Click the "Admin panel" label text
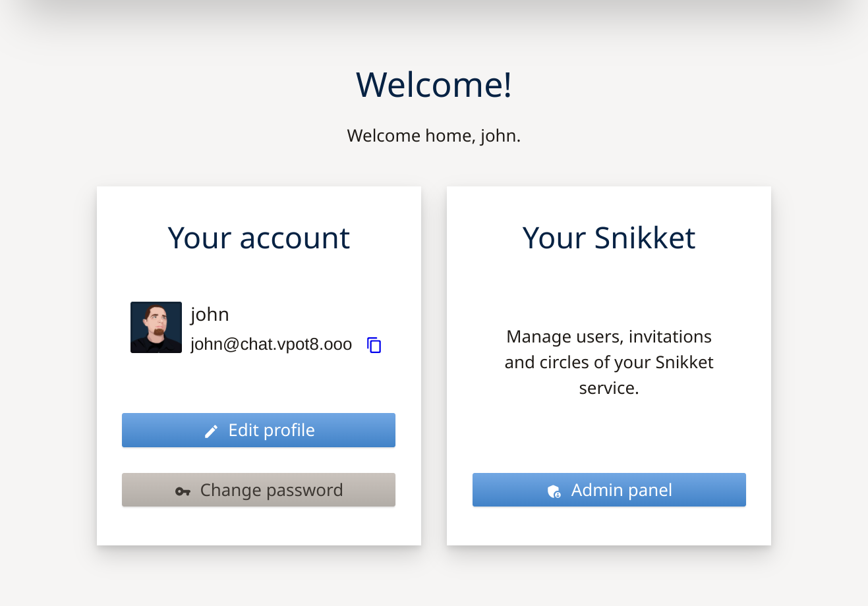Viewport: 868px width, 606px height. [622, 490]
